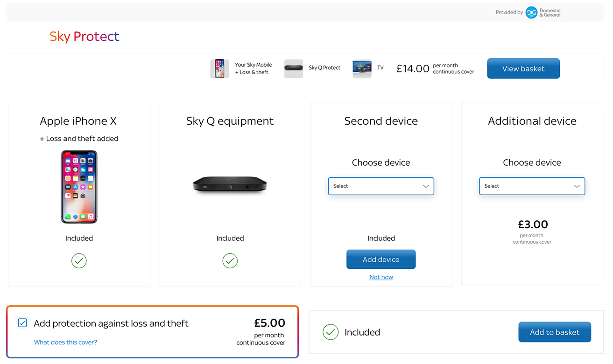Viewport: 613px width, 364px height.
Task: Click the green checkmark under Sky Q equipment
Action: click(x=230, y=260)
